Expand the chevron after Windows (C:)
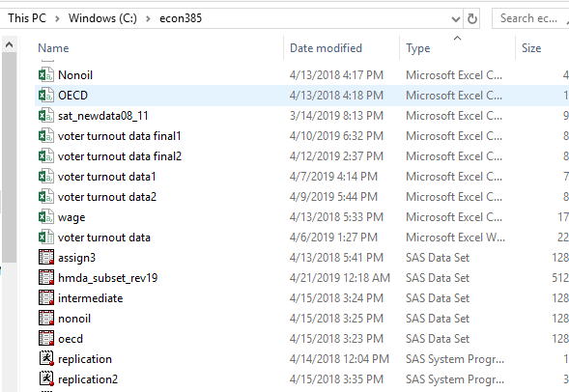The width and height of the screenshot is (569, 392). point(148,18)
